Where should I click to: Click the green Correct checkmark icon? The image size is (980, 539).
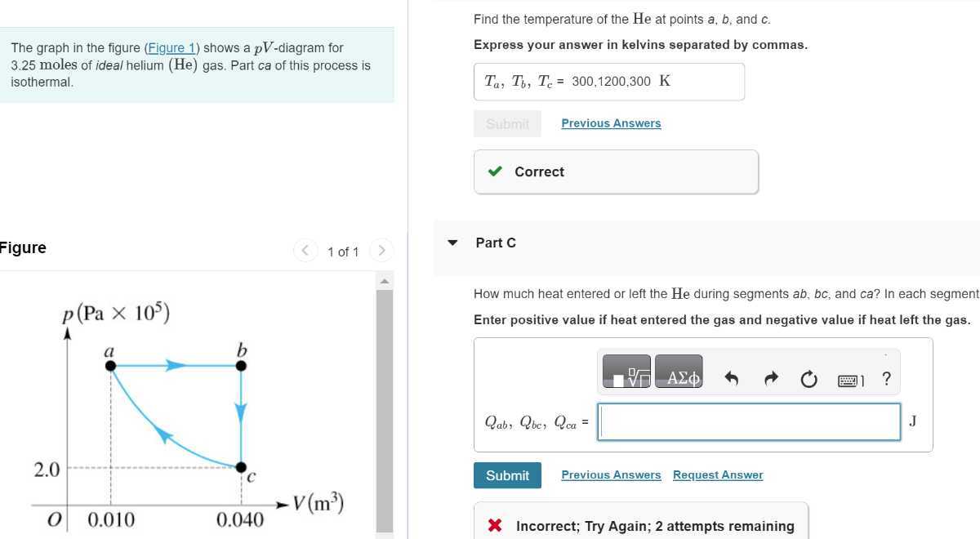pyautogui.click(x=494, y=171)
